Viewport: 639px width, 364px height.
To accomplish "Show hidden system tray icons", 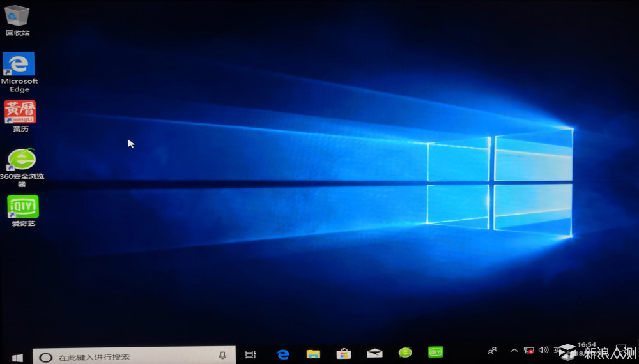I will click(x=514, y=350).
